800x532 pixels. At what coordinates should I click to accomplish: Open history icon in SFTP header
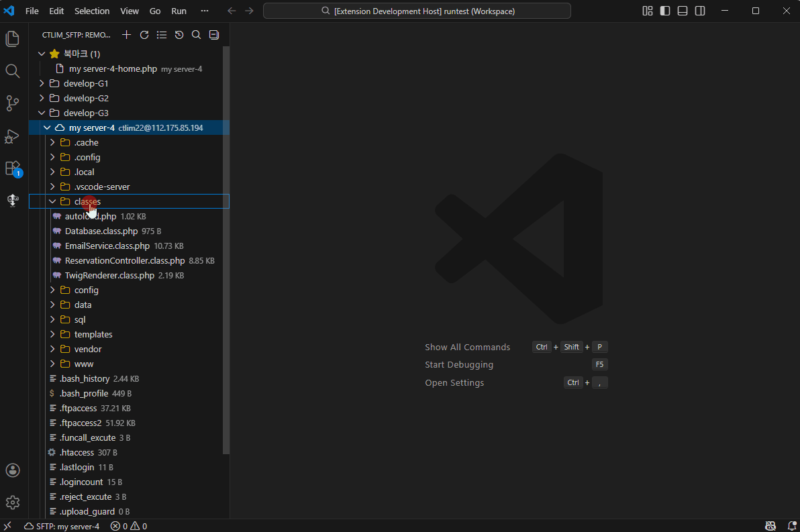tap(179, 35)
